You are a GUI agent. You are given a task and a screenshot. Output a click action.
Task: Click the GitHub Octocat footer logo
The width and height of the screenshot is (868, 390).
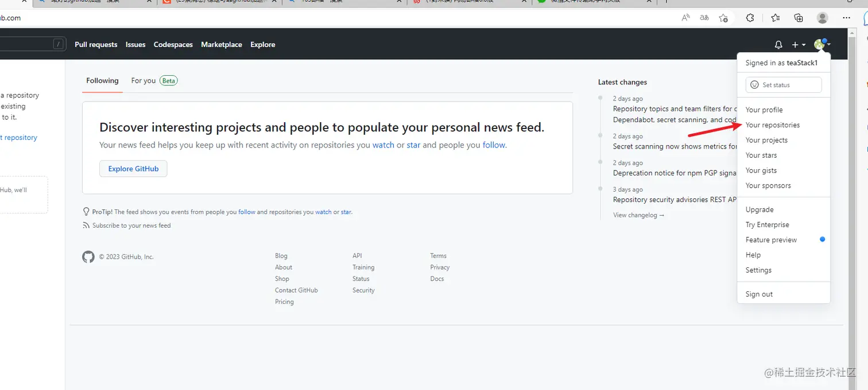click(88, 257)
